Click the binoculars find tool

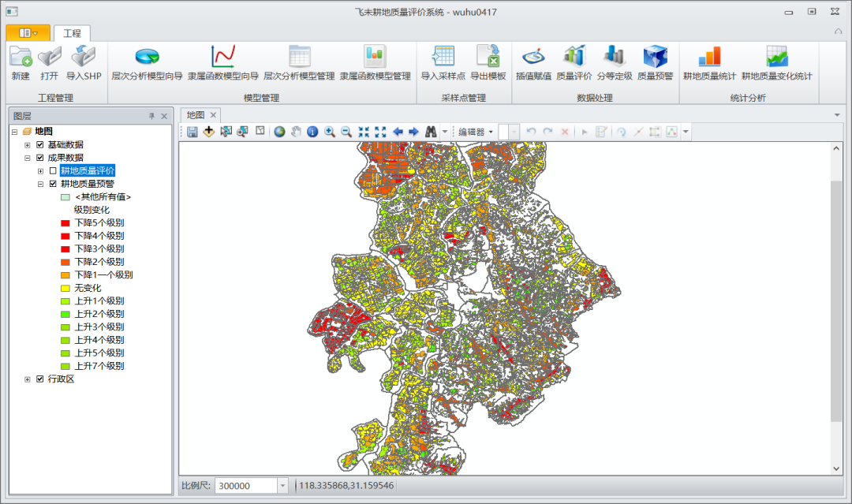pyautogui.click(x=431, y=132)
